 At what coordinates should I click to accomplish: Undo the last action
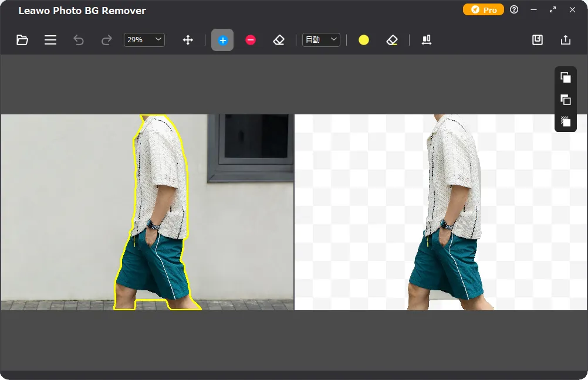point(79,40)
